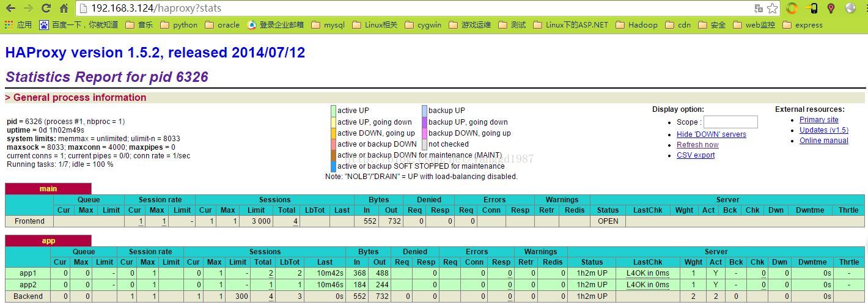Viewport: 868px width, 305px height.
Task: Click the Scope text input
Action: [730, 122]
